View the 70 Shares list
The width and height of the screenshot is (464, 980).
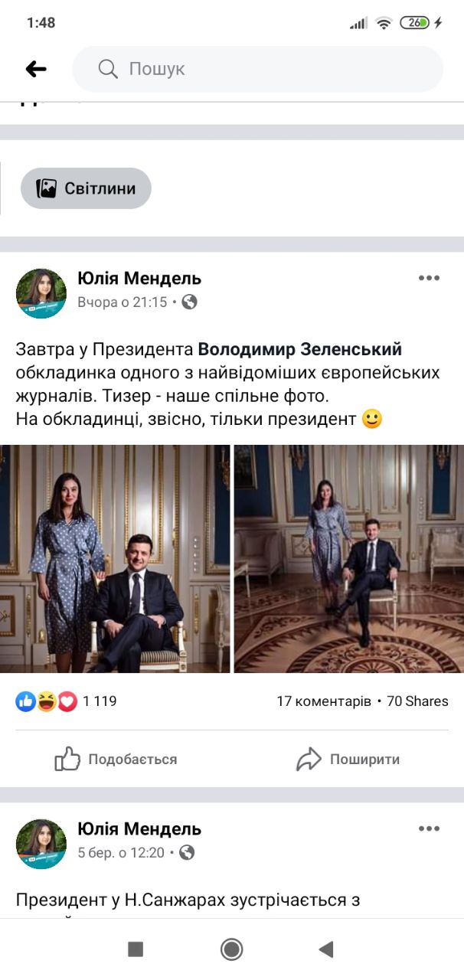pyautogui.click(x=418, y=701)
